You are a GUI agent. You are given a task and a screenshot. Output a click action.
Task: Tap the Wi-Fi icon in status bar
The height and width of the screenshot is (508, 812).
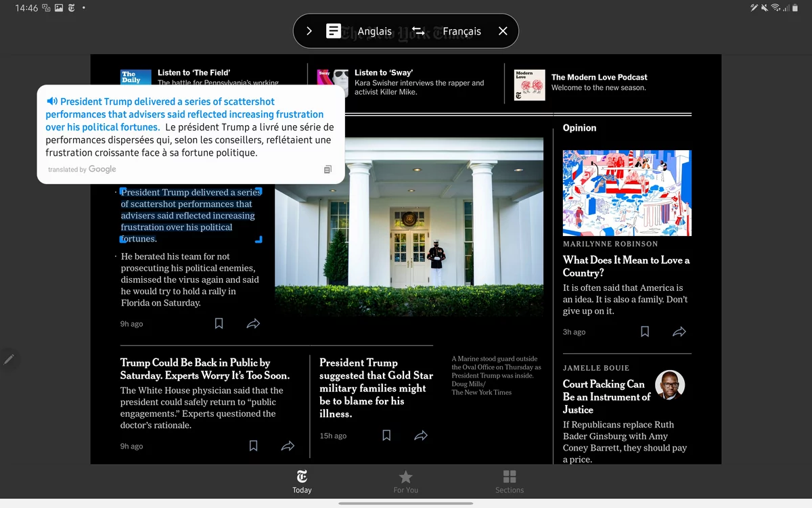(775, 8)
